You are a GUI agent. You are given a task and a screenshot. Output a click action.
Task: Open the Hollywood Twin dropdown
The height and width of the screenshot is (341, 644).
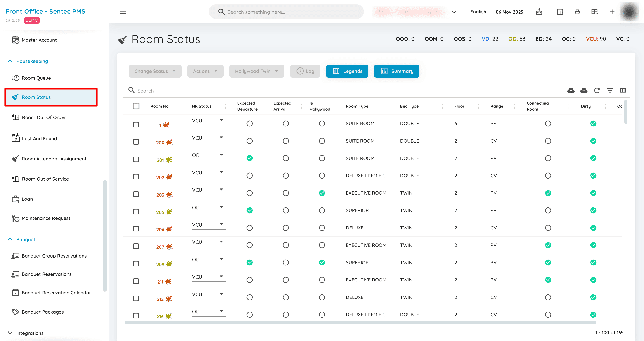pyautogui.click(x=256, y=71)
